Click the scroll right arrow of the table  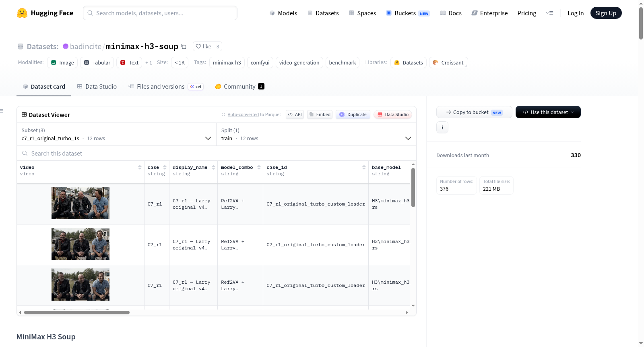point(407,312)
